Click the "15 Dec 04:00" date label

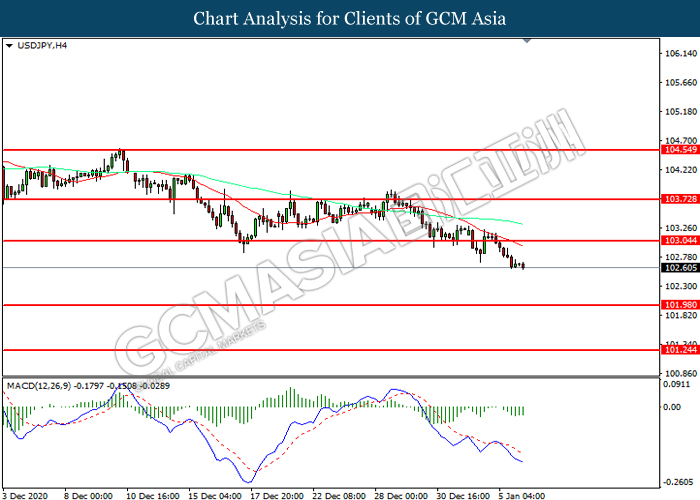click(x=215, y=496)
